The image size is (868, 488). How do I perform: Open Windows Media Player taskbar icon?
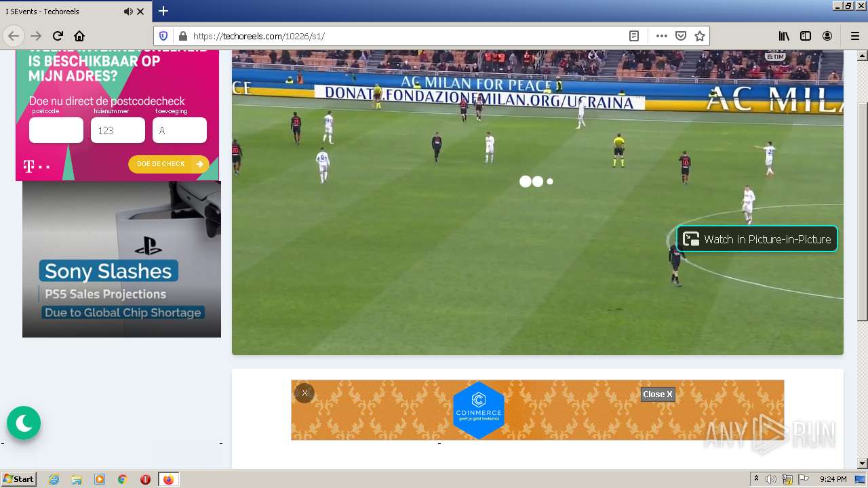click(100, 479)
